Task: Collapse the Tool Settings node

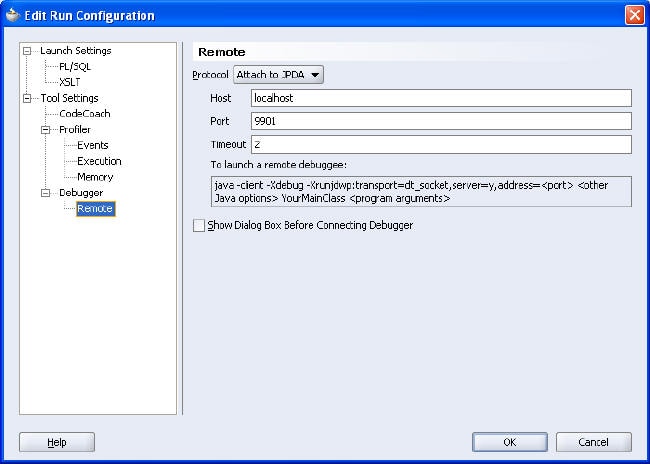Action: tap(28, 98)
